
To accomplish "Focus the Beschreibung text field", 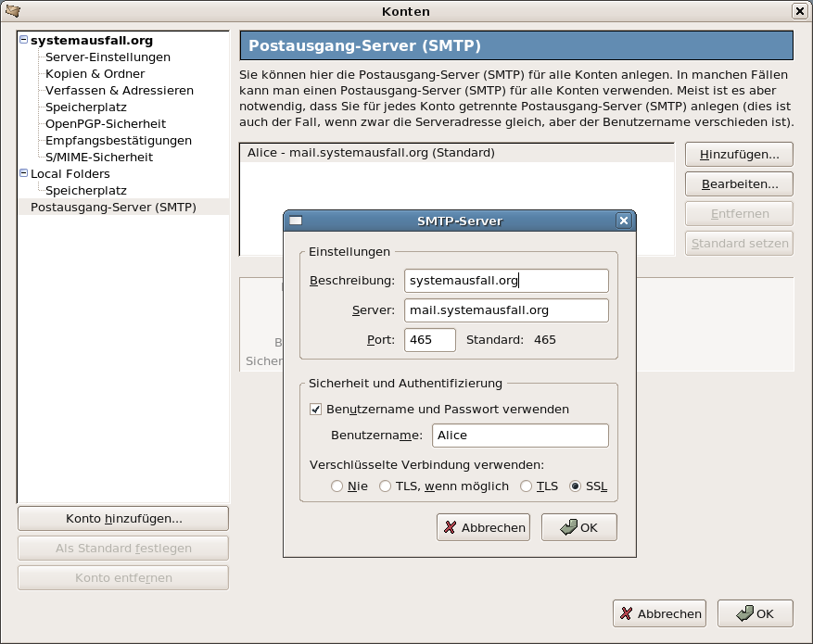I will 506,280.
